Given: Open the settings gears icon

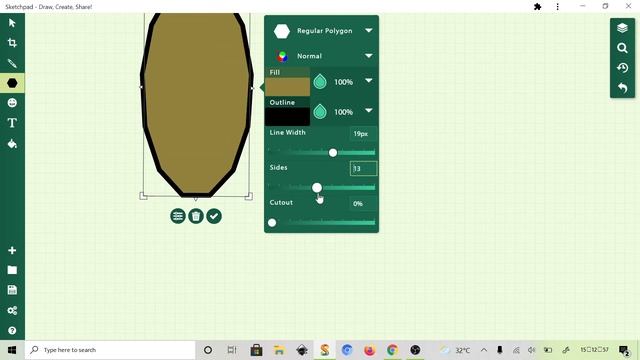Looking at the screenshot, I should point(12,311).
